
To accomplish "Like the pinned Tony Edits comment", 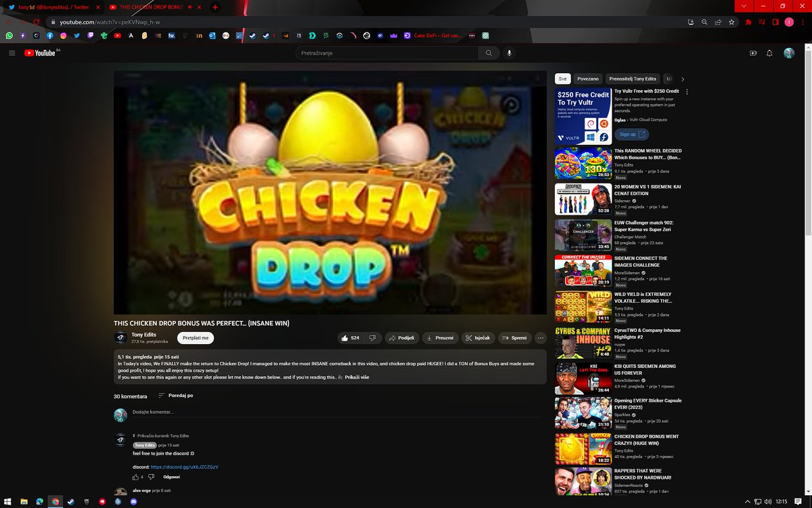I will pyautogui.click(x=135, y=477).
